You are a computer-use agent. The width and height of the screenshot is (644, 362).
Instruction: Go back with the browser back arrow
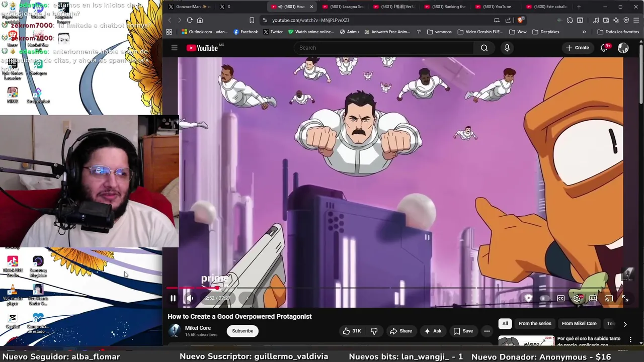point(170,20)
